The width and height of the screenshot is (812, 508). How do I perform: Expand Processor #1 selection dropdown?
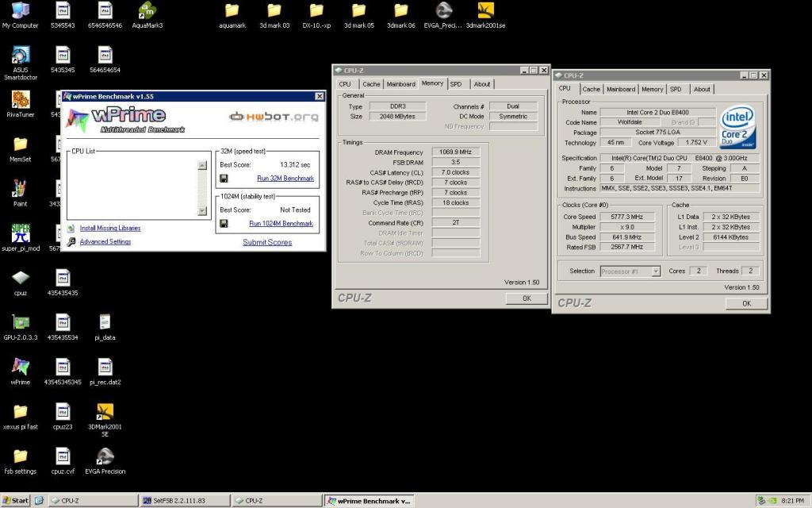click(x=656, y=271)
